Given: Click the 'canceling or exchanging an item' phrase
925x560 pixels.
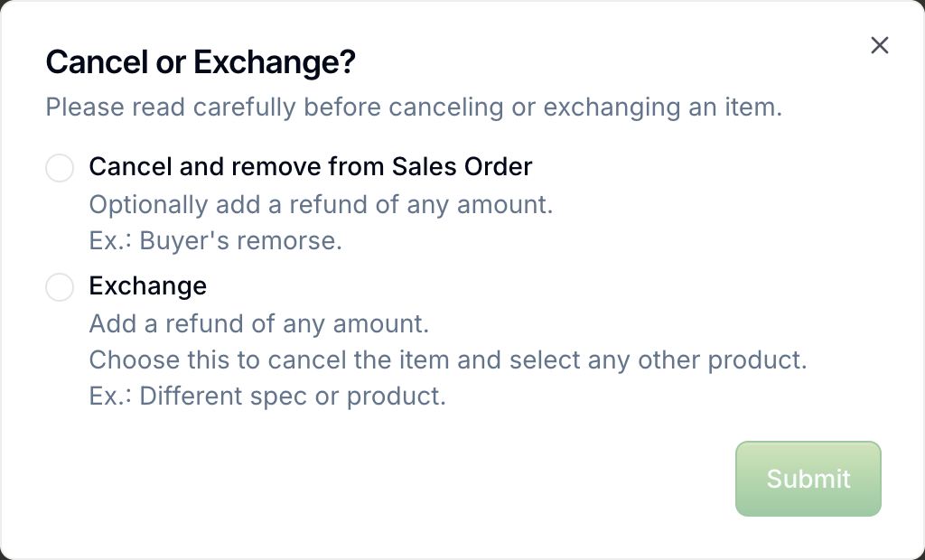Looking at the screenshot, I should point(585,107).
